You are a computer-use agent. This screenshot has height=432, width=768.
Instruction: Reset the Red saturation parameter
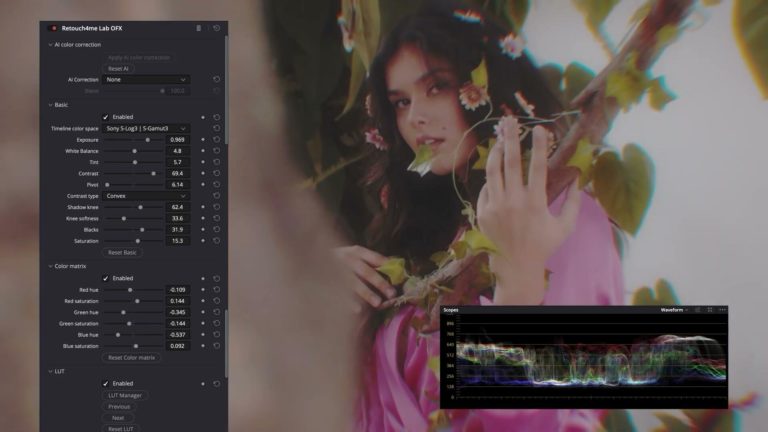pos(216,301)
